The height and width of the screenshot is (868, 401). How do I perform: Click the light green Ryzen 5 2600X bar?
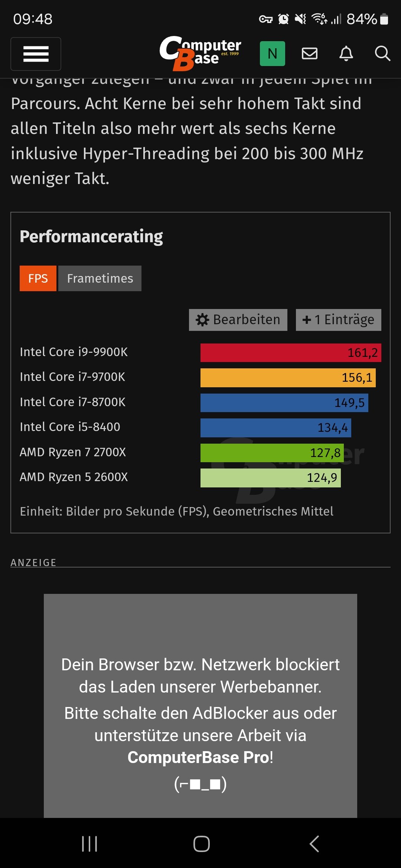[270, 478]
